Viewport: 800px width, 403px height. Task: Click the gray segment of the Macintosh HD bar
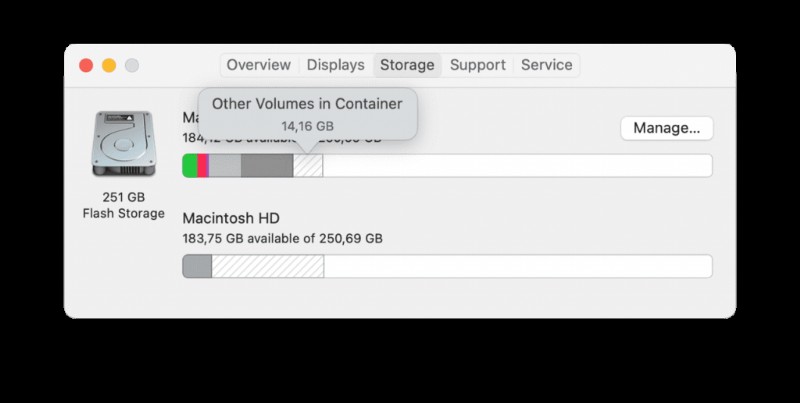click(x=197, y=266)
